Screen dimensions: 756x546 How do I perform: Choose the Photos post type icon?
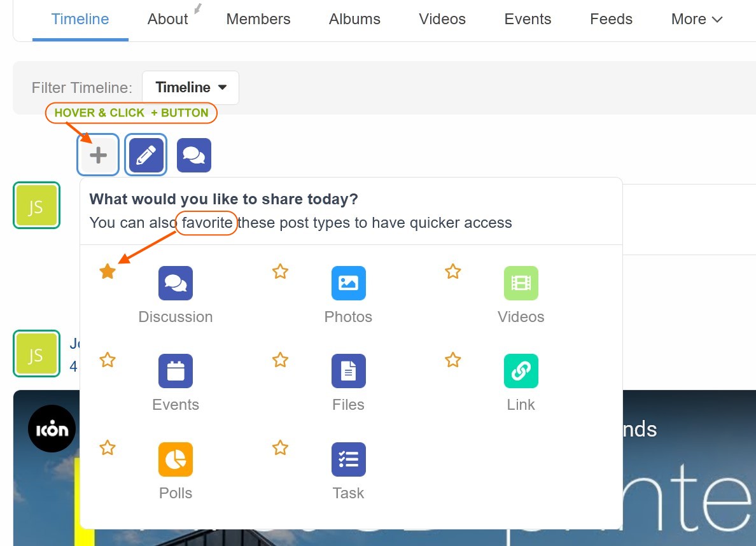(x=348, y=283)
